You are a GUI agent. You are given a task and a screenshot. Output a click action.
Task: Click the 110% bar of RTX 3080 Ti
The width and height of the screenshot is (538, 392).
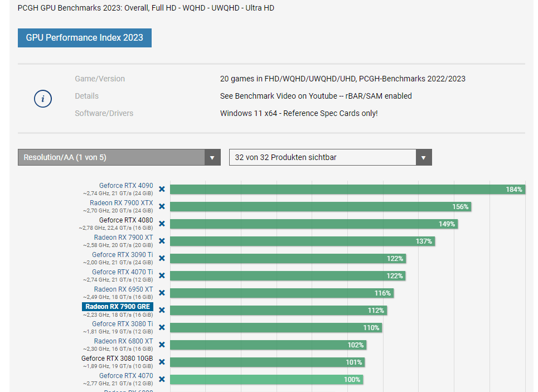tap(276, 328)
